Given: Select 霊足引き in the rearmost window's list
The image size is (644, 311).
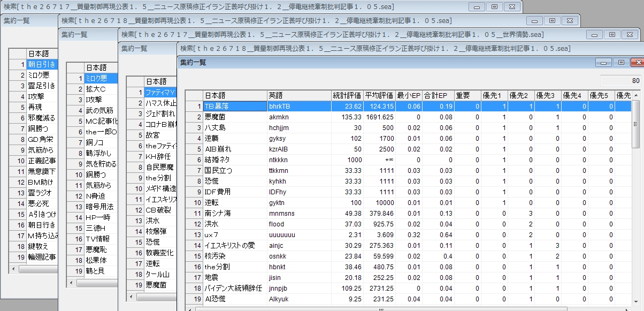Looking at the screenshot, I should (41, 86).
